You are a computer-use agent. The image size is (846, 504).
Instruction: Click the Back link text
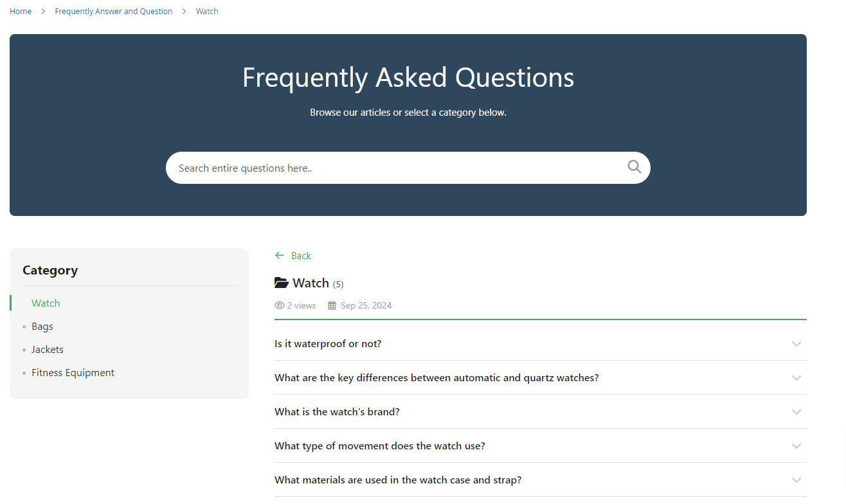301,255
